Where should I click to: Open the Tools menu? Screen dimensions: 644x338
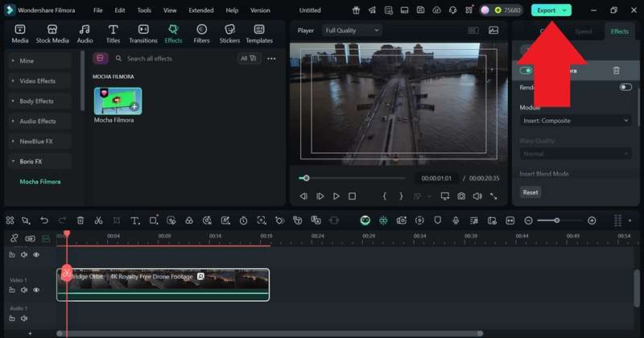click(144, 10)
